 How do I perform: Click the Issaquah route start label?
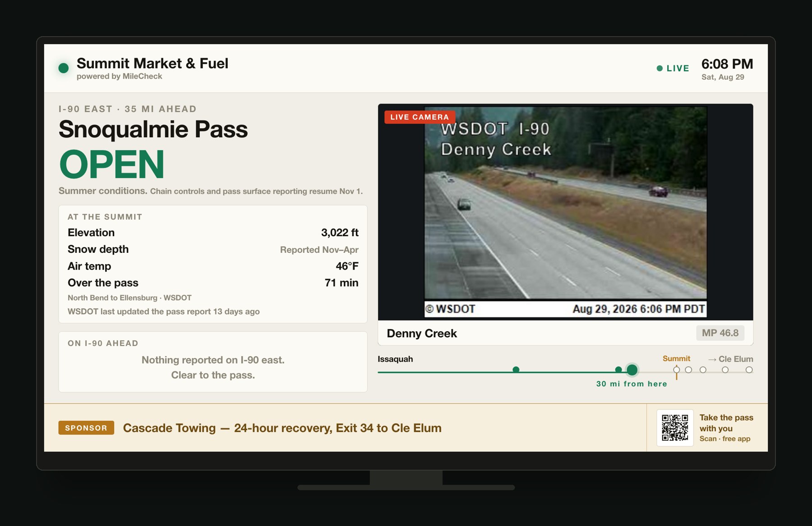(x=395, y=359)
